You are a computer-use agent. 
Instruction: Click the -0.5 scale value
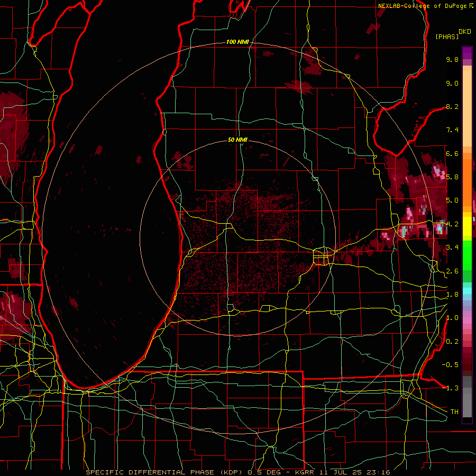click(450, 365)
